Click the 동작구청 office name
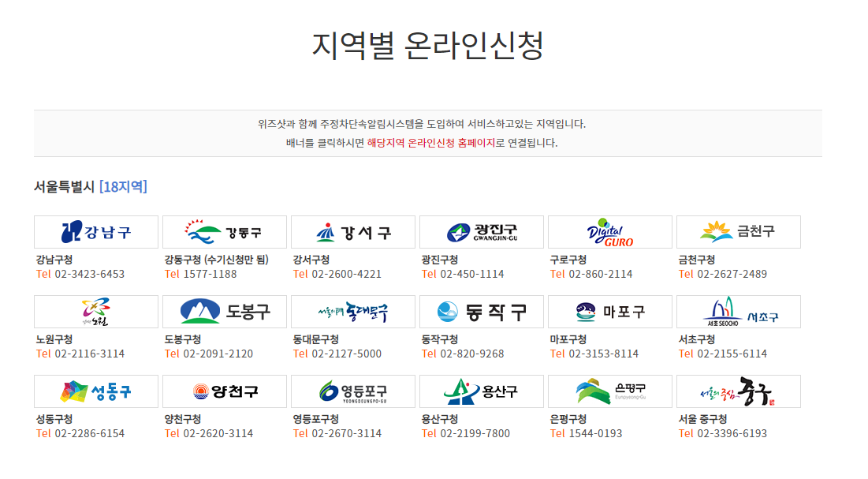868x479 pixels. [x=440, y=339]
